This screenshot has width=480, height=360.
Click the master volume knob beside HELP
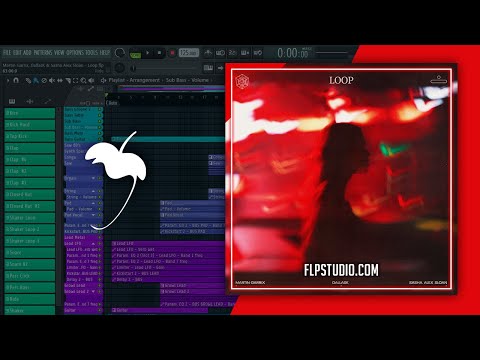(x=119, y=53)
